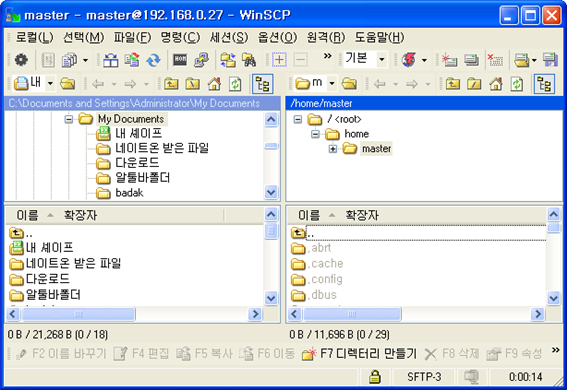Screen dimensions: 567x390
Task: Click the remote file list horizontal scrollbar thumb
Action: point(352,314)
